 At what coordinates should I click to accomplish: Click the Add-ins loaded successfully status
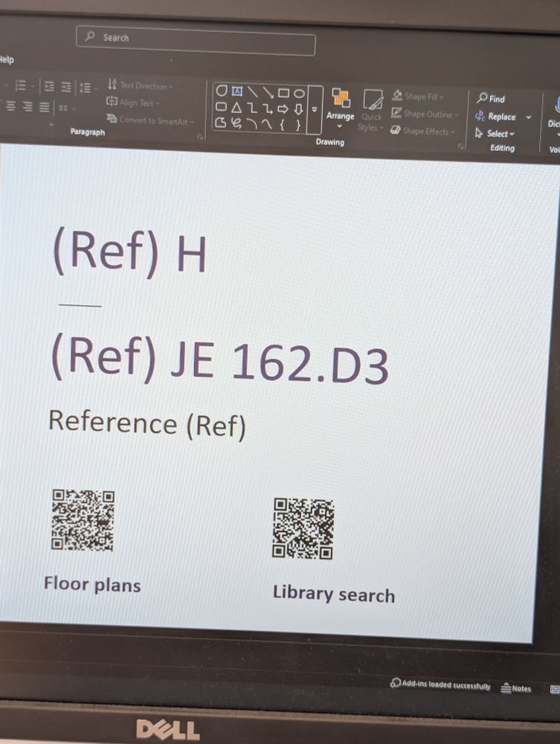click(x=440, y=684)
